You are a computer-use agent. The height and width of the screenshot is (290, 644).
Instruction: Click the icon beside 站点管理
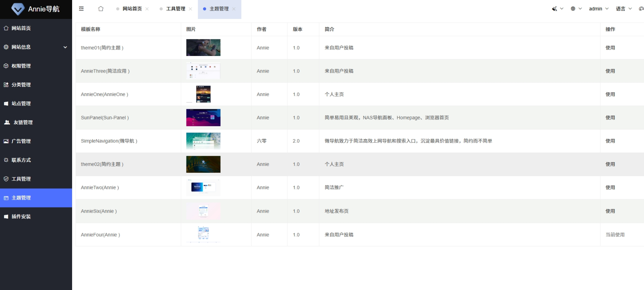pyautogui.click(x=6, y=103)
